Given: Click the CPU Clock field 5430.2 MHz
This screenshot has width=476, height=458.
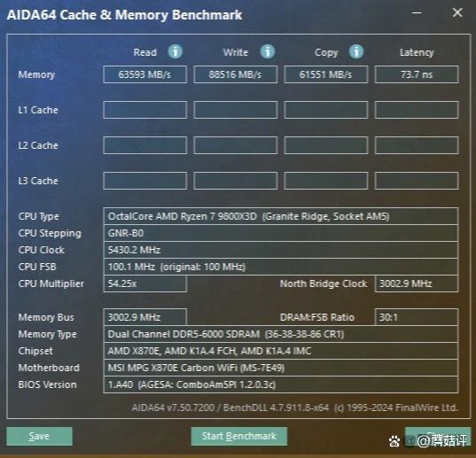Looking at the screenshot, I should pos(280,250).
